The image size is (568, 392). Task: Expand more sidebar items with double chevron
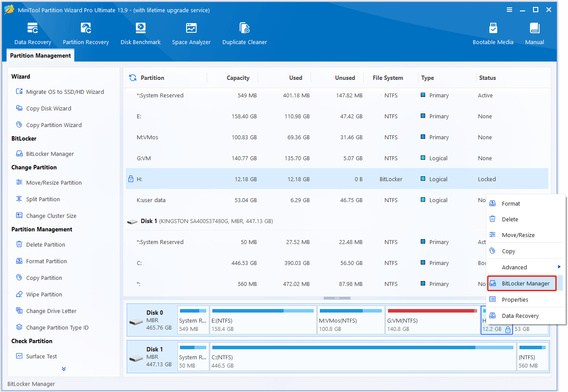pyautogui.click(x=64, y=369)
